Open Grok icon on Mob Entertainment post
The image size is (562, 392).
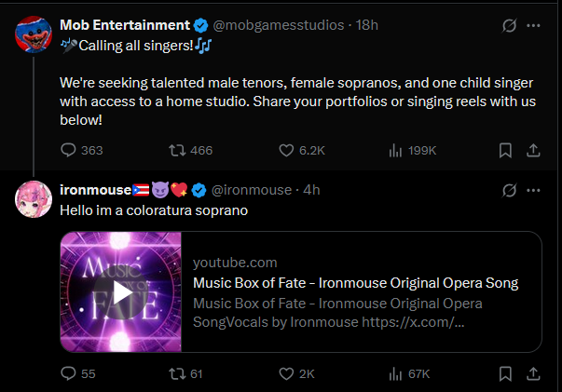click(x=510, y=25)
